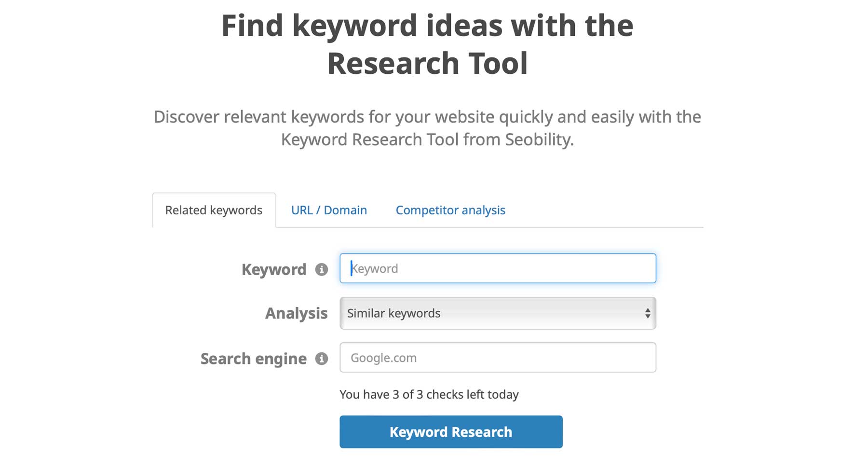Screen dimensions: 868x459
Task: Select the Related keywords tab
Action: point(214,210)
